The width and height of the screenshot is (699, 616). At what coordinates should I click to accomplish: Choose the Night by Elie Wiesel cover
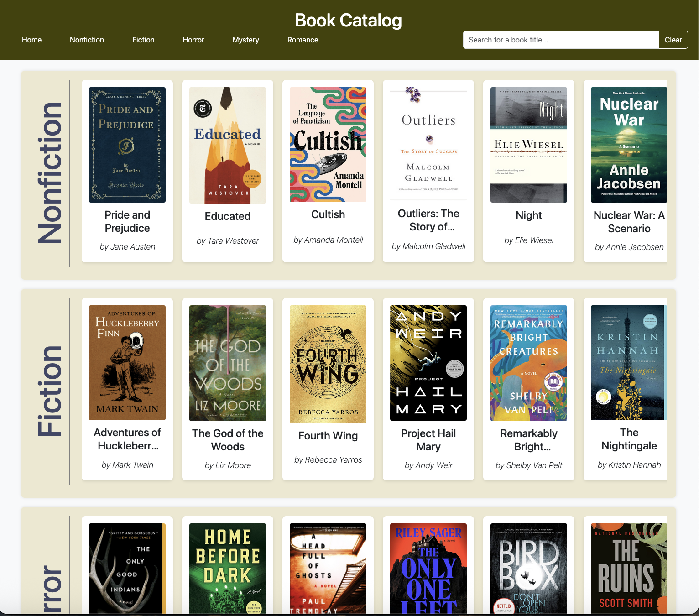coord(529,145)
